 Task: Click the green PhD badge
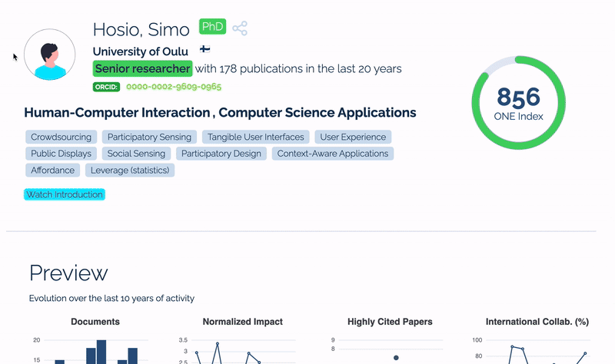tap(212, 28)
